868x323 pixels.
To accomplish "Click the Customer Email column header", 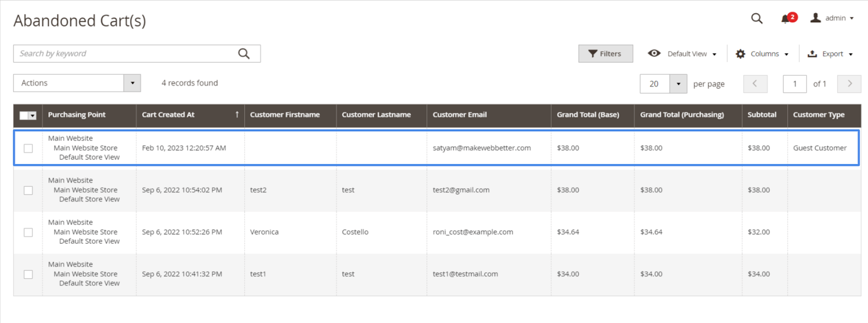I will click(459, 115).
